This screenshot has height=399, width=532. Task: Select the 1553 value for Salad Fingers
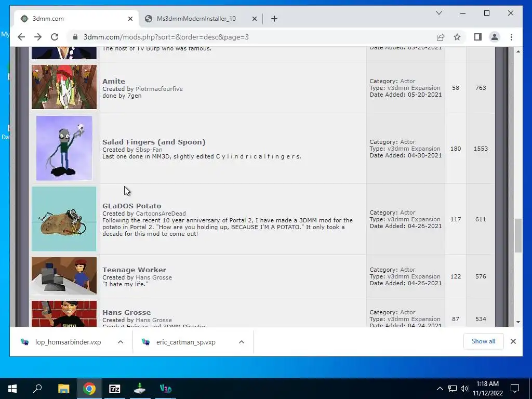click(481, 149)
